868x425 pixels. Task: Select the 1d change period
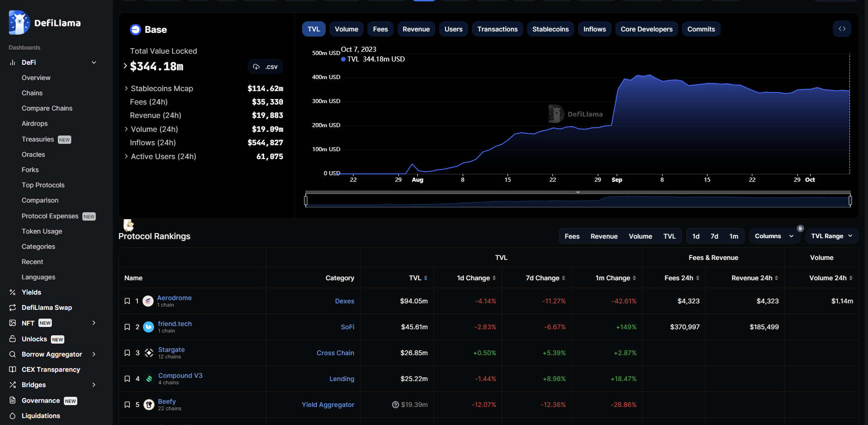[x=696, y=236]
